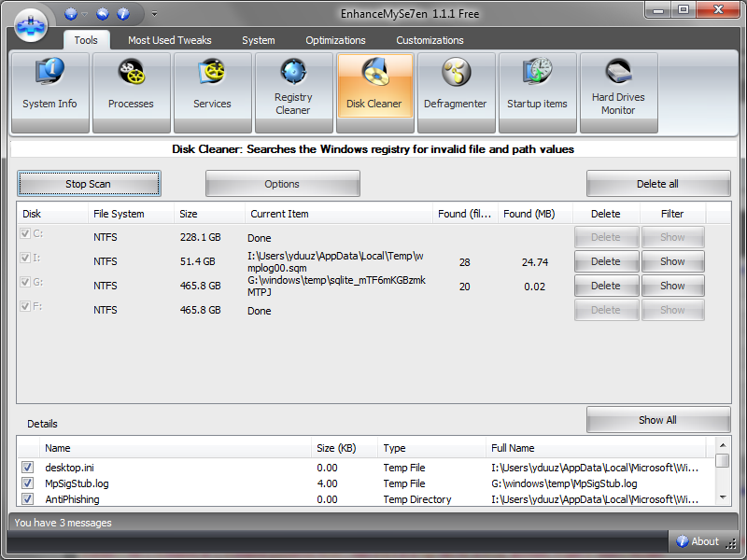Switch to the Most Used Tweaks tab
This screenshot has height=560, width=747.
point(169,40)
